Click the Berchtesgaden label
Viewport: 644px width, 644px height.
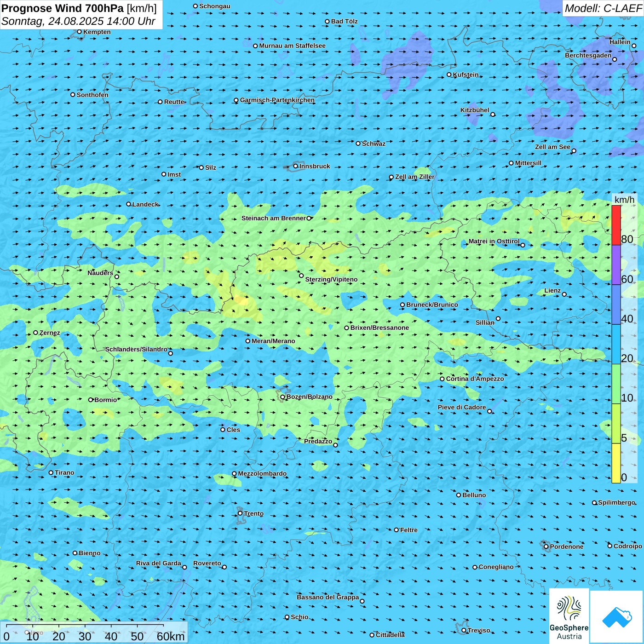click(x=588, y=55)
